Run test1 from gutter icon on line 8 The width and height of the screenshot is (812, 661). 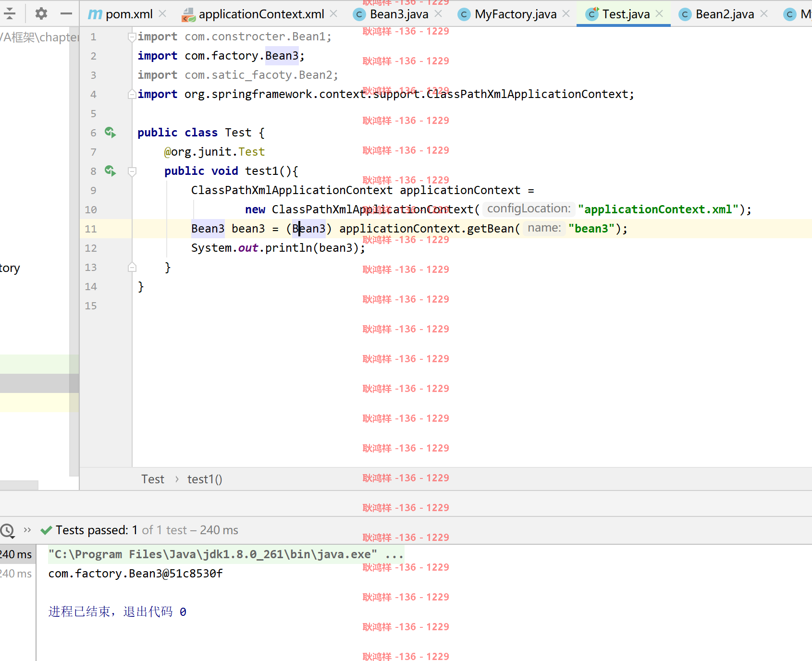click(x=111, y=171)
